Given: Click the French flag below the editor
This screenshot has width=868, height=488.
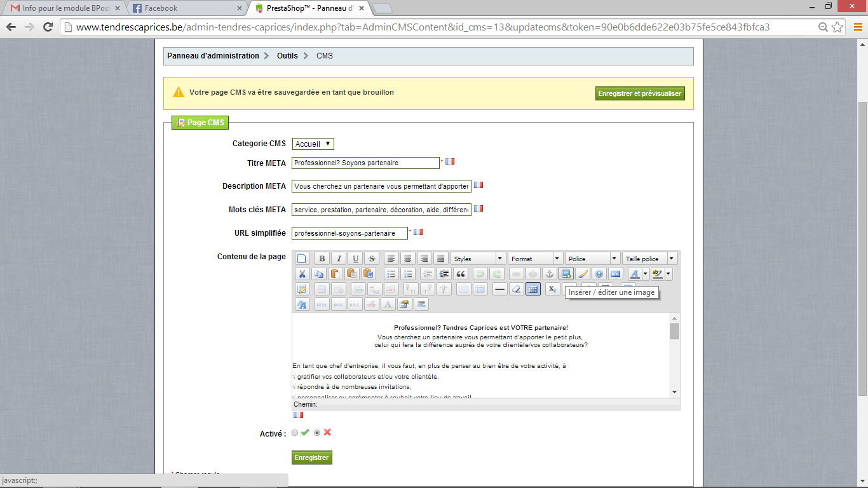Looking at the screenshot, I should click(x=298, y=415).
